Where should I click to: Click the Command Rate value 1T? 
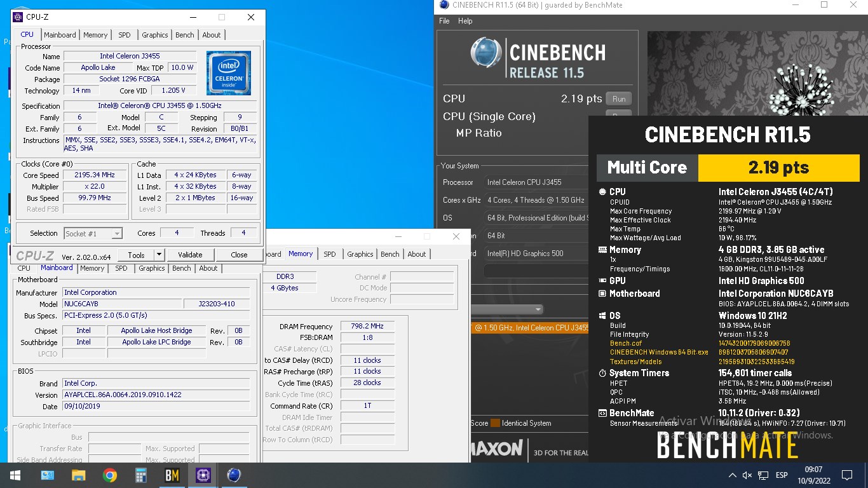(367, 406)
